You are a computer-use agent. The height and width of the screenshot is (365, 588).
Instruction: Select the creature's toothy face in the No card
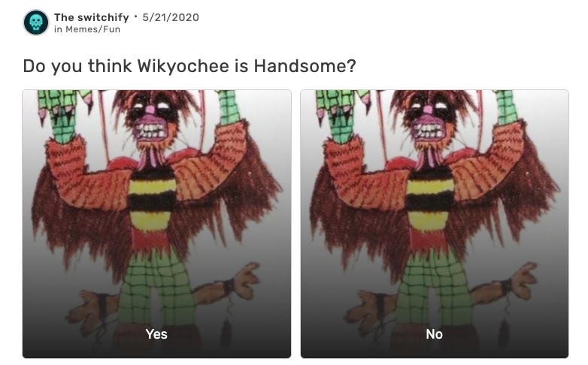point(429,120)
